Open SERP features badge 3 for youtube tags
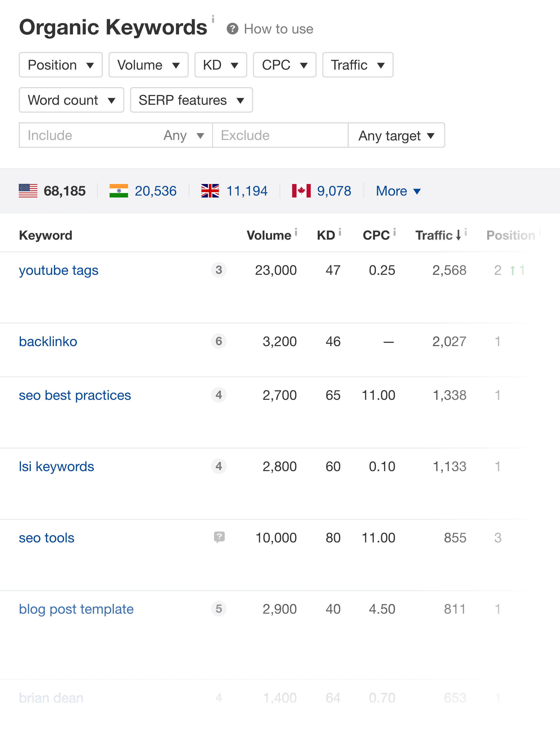Screen dimensions: 560x730 pyautogui.click(x=219, y=270)
